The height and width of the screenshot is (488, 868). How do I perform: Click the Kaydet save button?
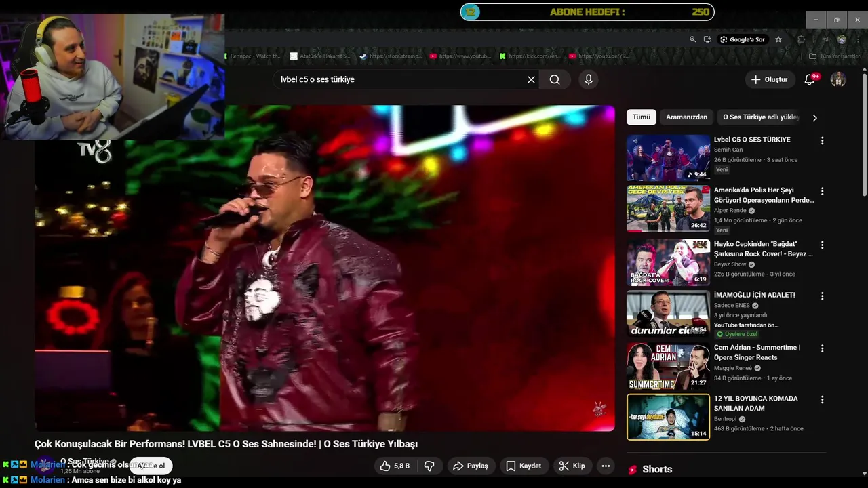point(524,466)
